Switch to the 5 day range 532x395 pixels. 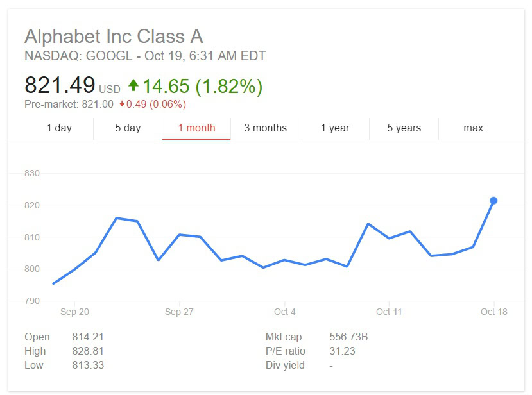coord(128,128)
